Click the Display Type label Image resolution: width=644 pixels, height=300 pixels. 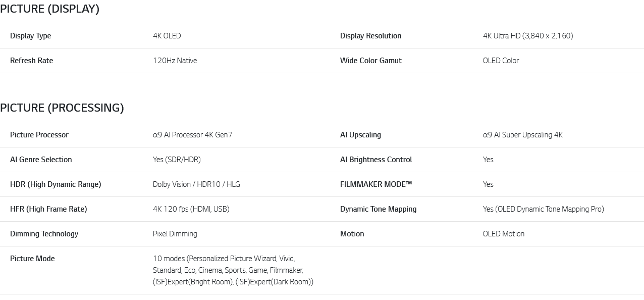pos(30,36)
